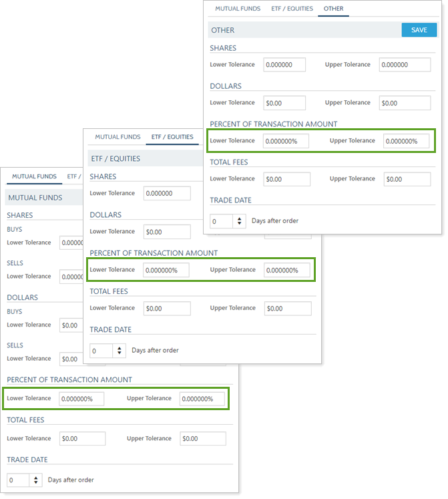Click Shares Lower Tolerance field in the Other panel
The height and width of the screenshot is (499, 448).
click(284, 65)
